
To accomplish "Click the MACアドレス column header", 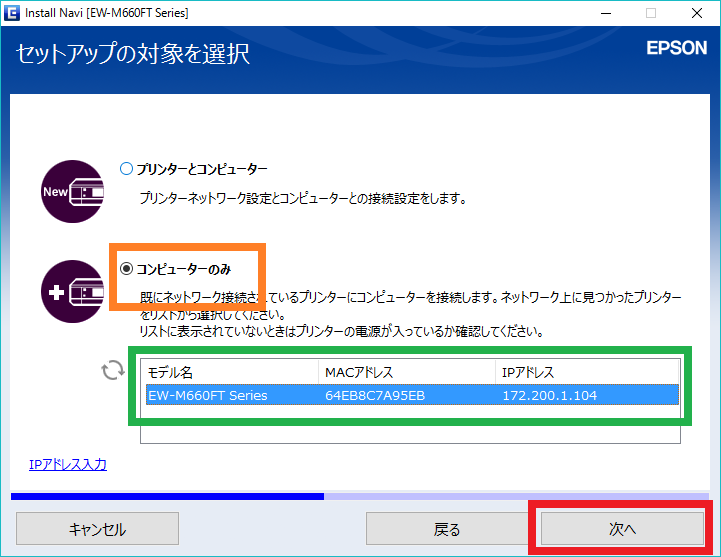I will [x=405, y=373].
